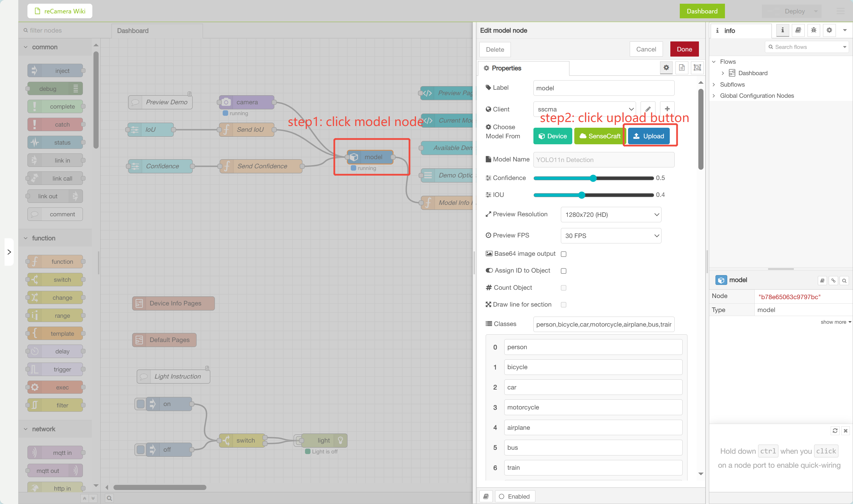Viewport: 853px width, 504px height.
Task: Open the configuration nodes gear icon tab
Action: (829, 30)
